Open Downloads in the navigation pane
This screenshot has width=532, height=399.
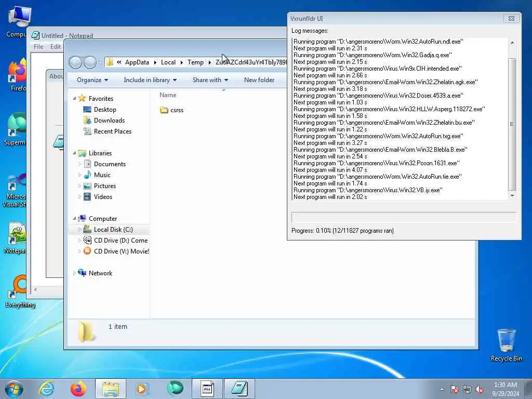(x=109, y=121)
